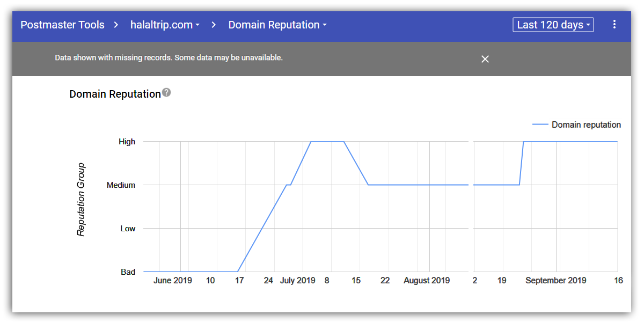Go to Postmaster Tools home
This screenshot has width=644, height=322.
(x=62, y=25)
